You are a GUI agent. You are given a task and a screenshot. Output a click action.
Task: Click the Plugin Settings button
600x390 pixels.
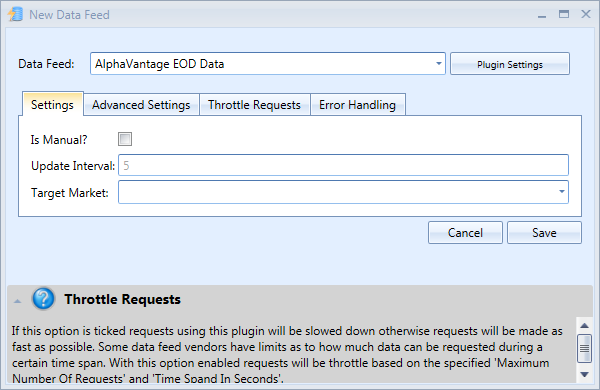coord(510,64)
